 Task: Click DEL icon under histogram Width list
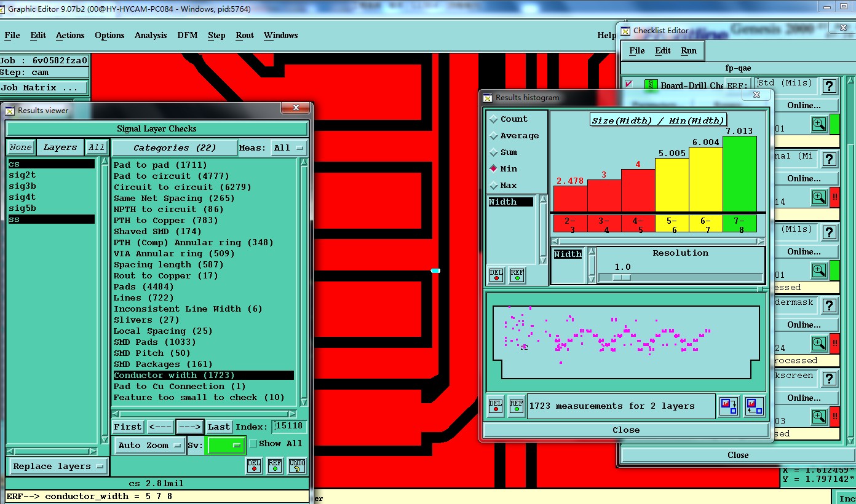tap(496, 275)
